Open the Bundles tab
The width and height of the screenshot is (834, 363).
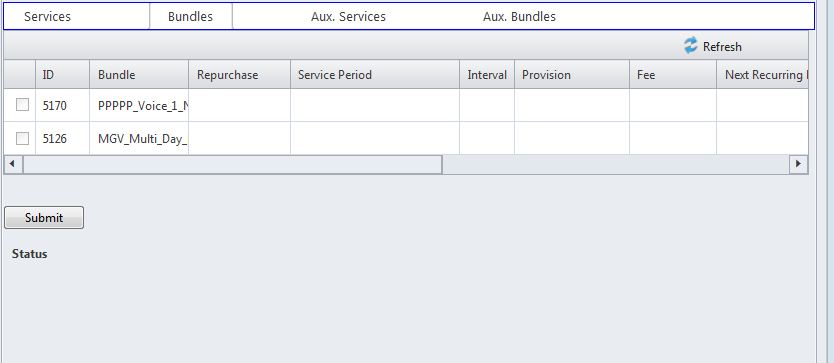[x=190, y=16]
